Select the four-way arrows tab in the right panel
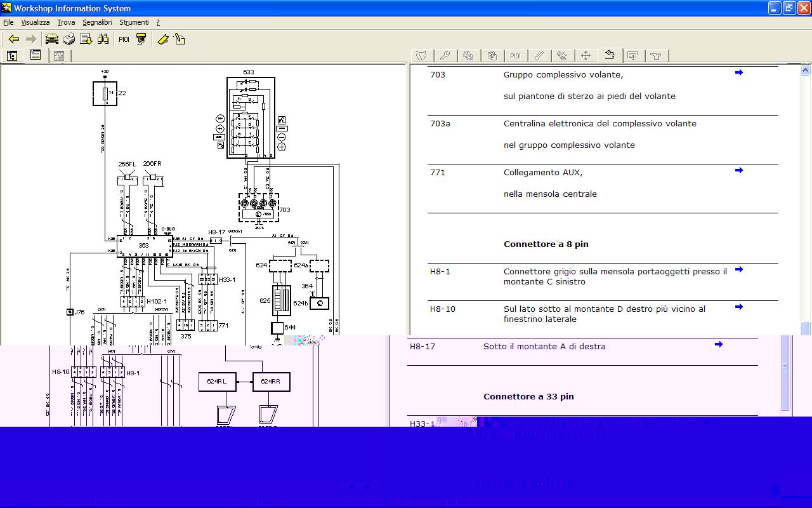 [x=586, y=56]
